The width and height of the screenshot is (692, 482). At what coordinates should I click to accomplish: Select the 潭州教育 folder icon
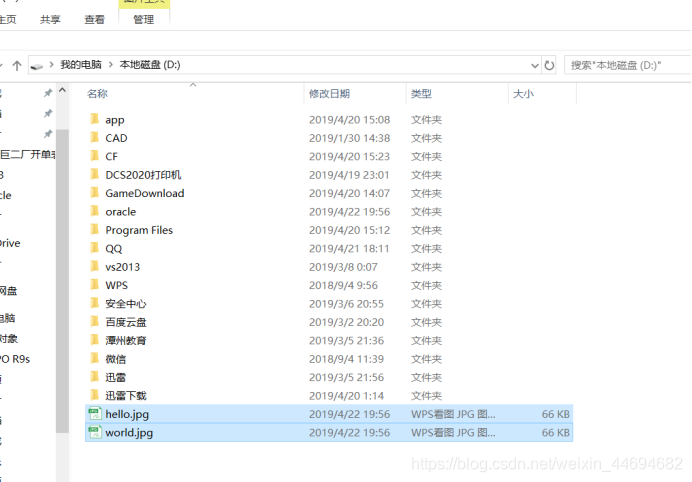click(94, 340)
